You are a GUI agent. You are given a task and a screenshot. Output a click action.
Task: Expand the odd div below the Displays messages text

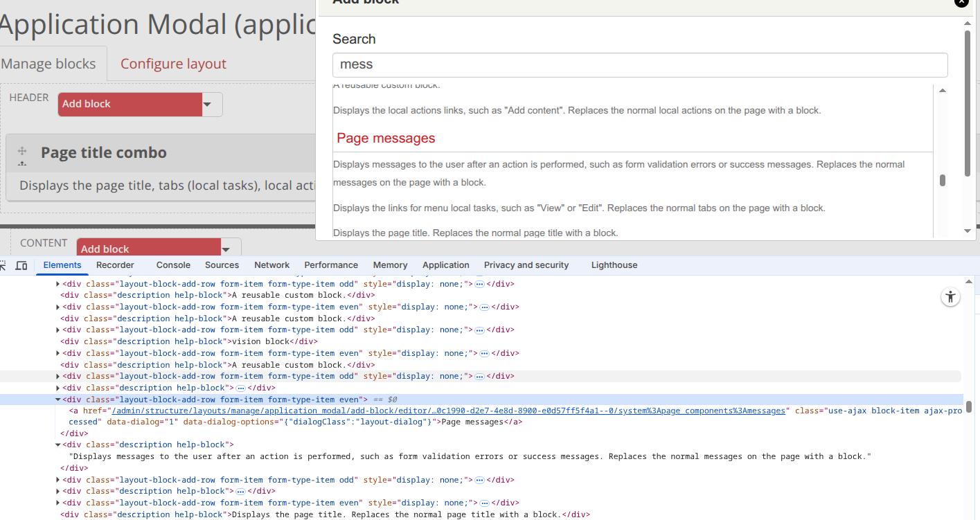(x=58, y=480)
